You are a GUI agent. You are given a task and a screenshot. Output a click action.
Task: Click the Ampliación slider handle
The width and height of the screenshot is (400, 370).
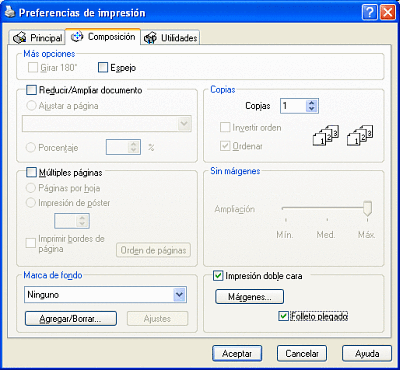pyautogui.click(x=367, y=208)
